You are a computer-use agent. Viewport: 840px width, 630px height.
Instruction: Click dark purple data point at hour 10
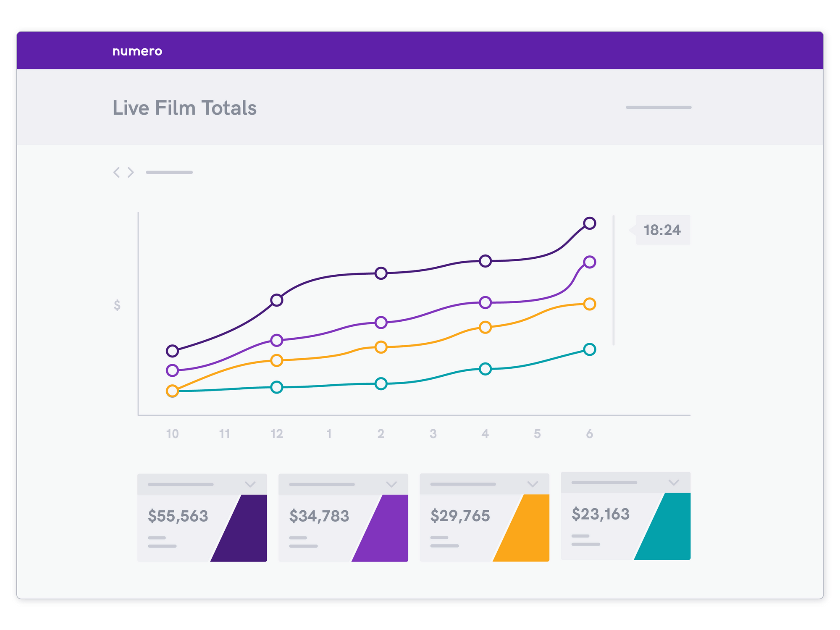tap(173, 351)
